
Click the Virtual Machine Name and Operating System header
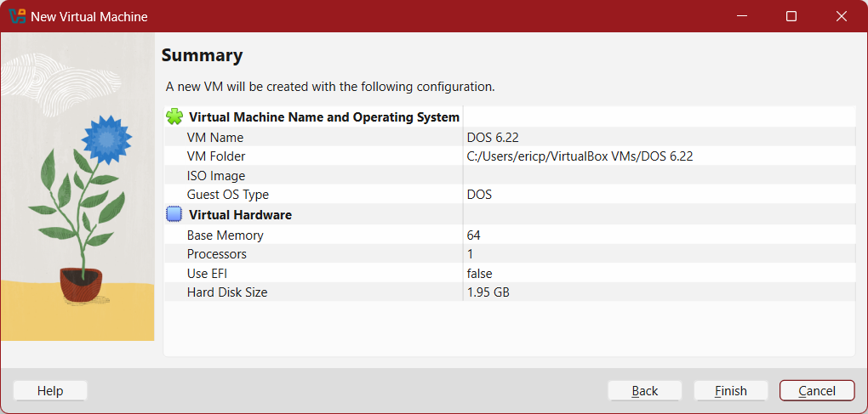pos(323,117)
